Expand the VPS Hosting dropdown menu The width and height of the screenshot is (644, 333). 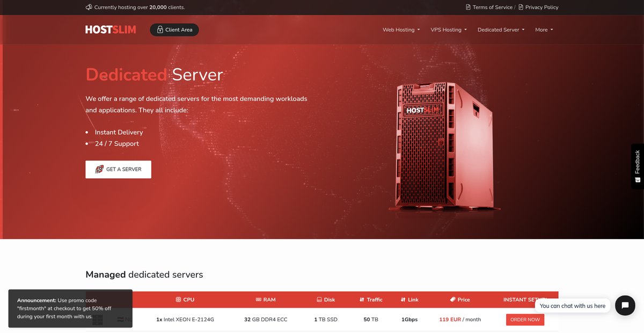point(449,30)
